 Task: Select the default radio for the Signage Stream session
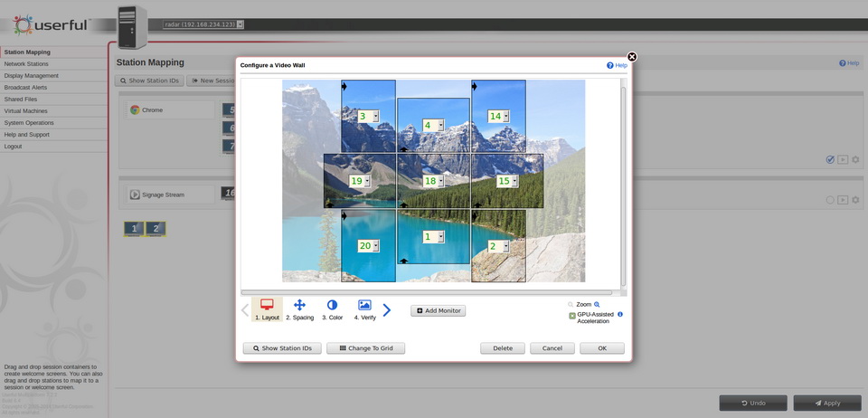(x=830, y=200)
